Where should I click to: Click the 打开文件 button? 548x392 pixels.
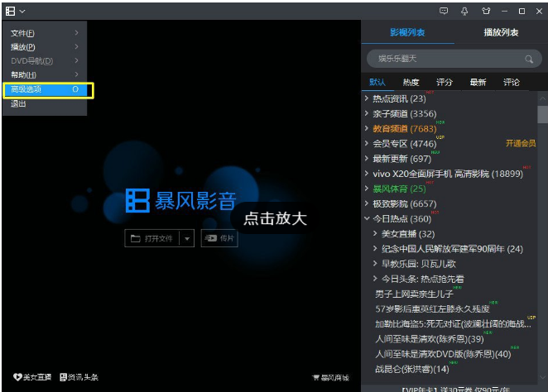coord(152,238)
